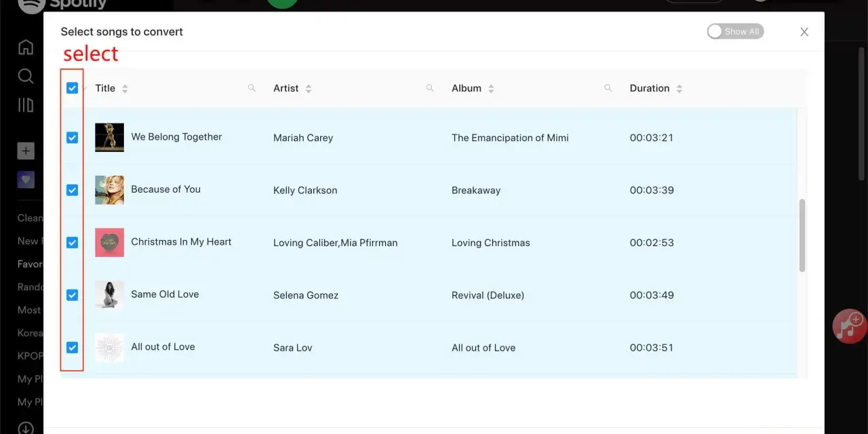
Task: Uncheck We Belong Together checkbox
Action: point(73,138)
